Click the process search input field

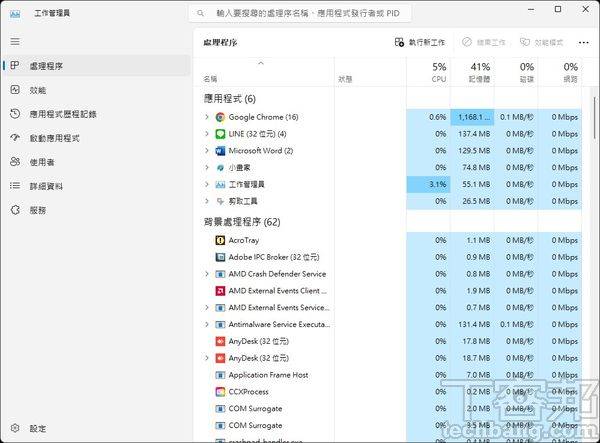pos(300,13)
